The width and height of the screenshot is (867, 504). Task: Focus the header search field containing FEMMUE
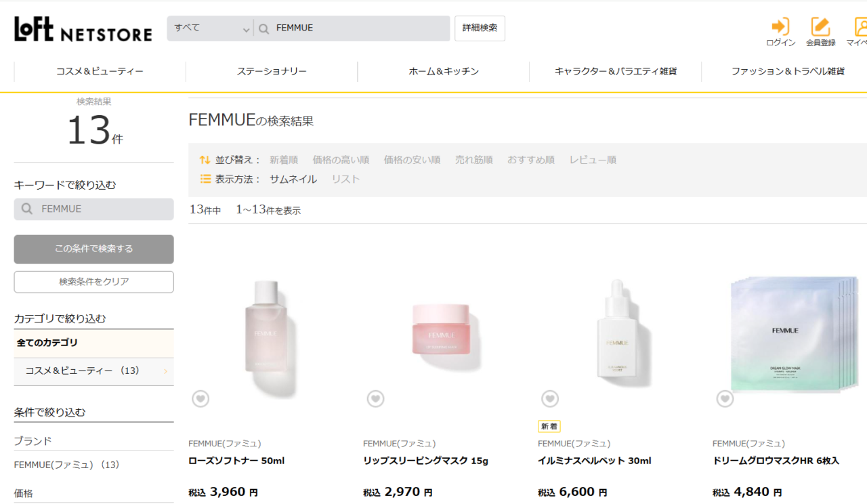(352, 28)
